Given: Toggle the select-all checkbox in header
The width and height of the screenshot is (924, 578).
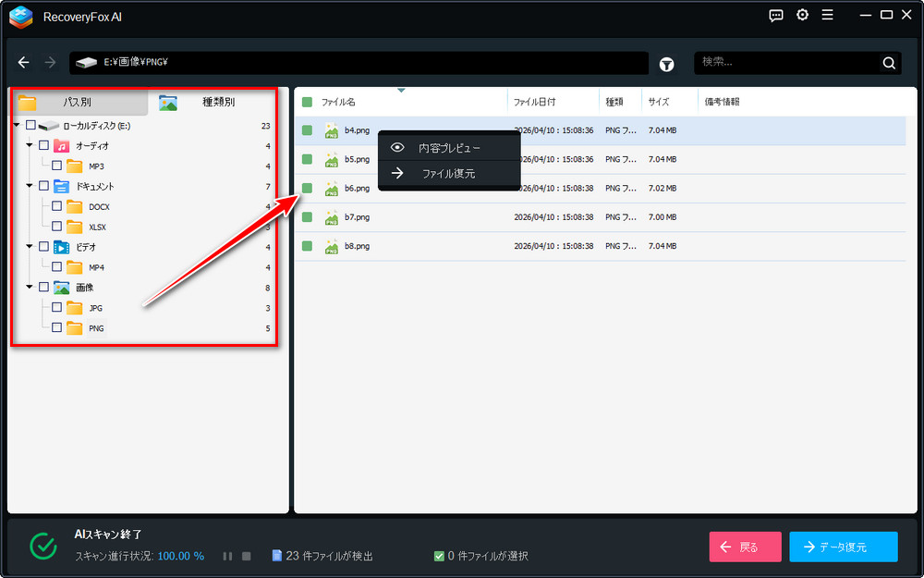Looking at the screenshot, I should (x=307, y=102).
